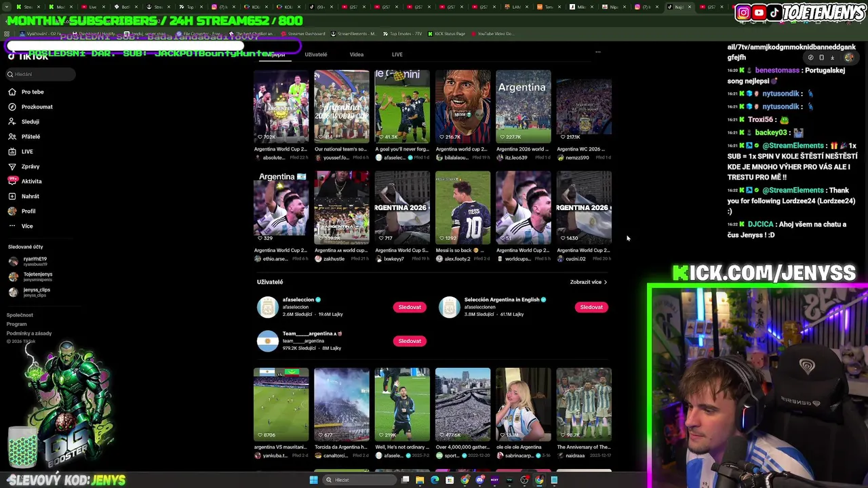Open Společnost footer link
The width and height of the screenshot is (868, 488).
(20, 315)
